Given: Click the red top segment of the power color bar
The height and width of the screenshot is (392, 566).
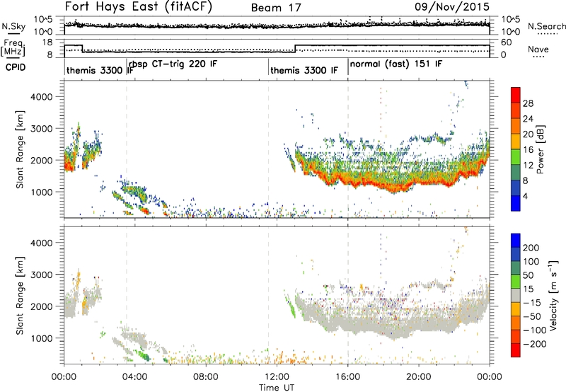Looking at the screenshot, I should [x=516, y=96].
